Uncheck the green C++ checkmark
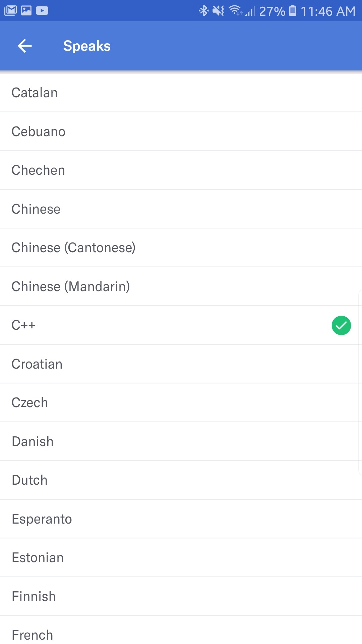The height and width of the screenshot is (644, 362). [x=341, y=325]
